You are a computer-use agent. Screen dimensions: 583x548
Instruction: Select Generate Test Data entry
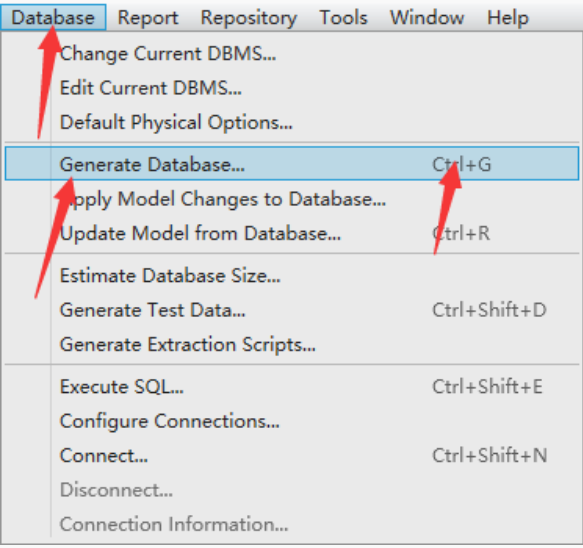tap(292, 310)
